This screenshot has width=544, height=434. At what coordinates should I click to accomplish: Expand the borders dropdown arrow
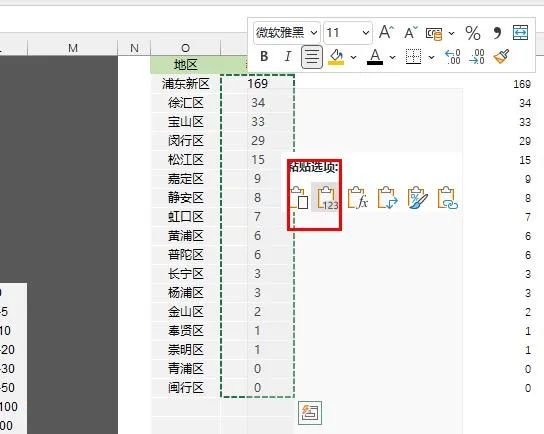[x=431, y=57]
